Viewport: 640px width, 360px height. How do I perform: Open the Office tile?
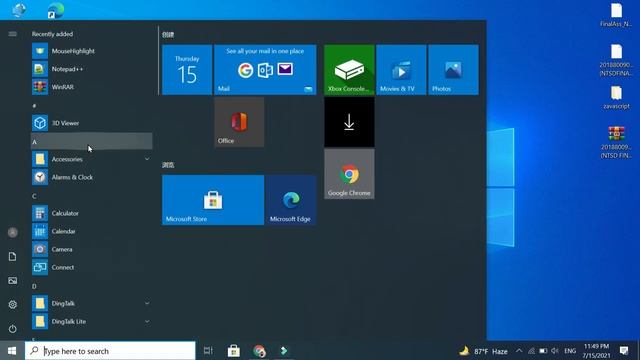239,122
